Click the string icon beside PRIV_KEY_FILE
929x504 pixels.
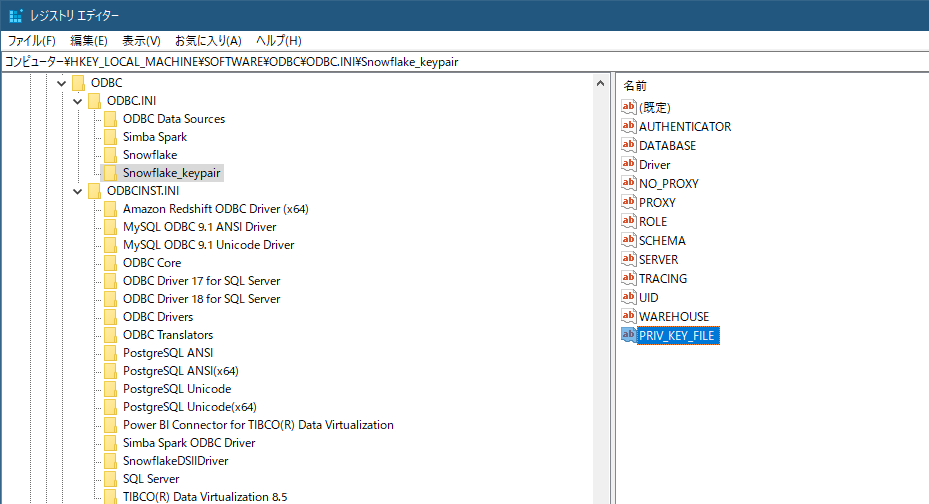click(629, 335)
